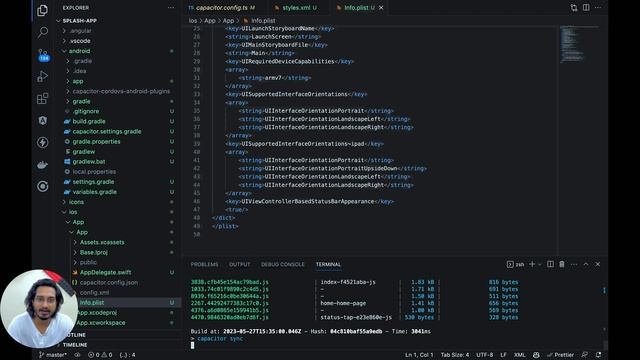The image size is (640, 360).
Task: Open the zsh terminal shell label
Action: (516, 264)
